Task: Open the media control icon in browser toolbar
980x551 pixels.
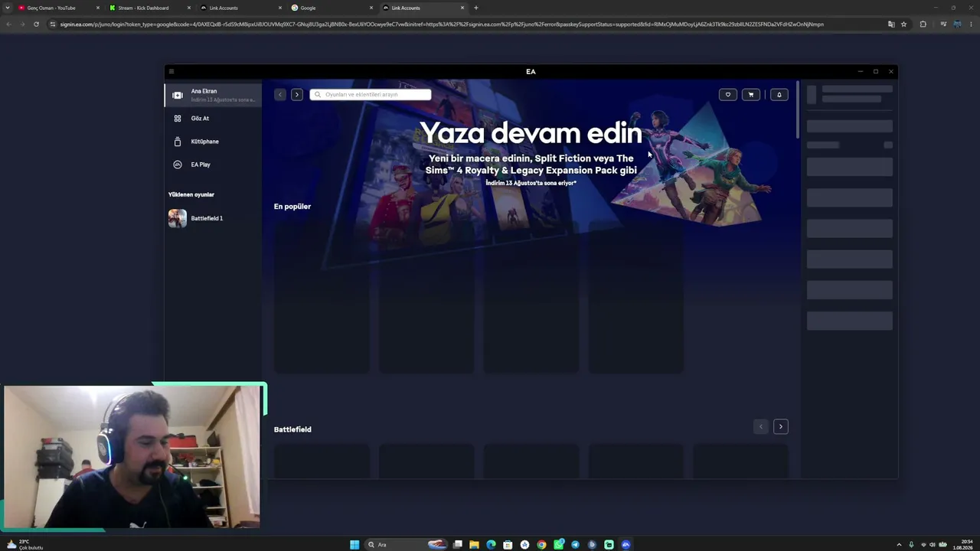Action: pos(943,24)
